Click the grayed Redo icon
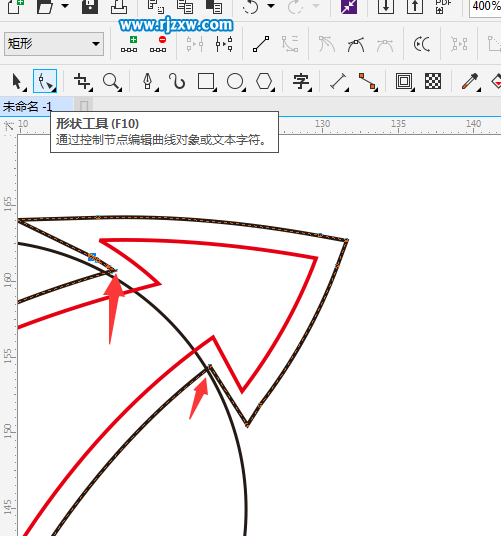The height and width of the screenshot is (536, 501). (x=296, y=6)
